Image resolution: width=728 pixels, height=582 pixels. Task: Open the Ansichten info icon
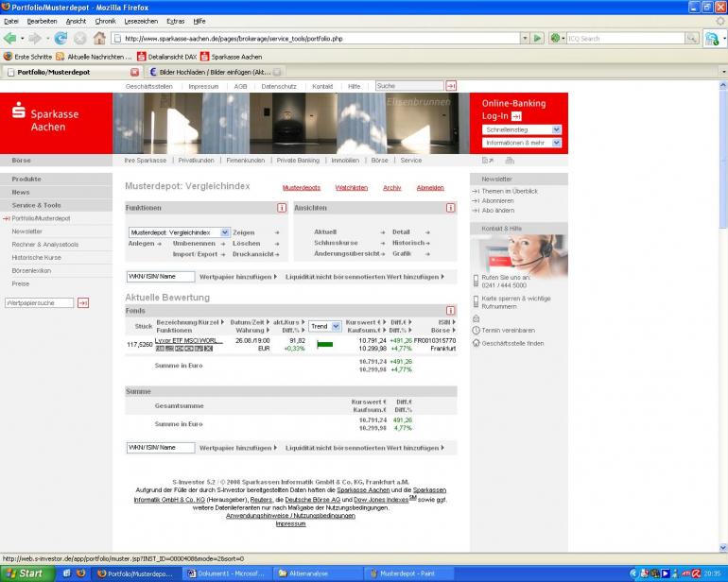[450, 208]
